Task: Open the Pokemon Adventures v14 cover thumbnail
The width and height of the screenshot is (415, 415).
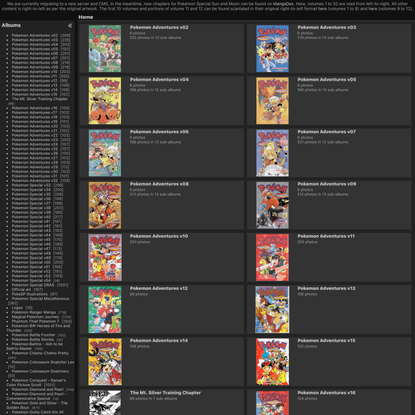Action: [x=105, y=362]
